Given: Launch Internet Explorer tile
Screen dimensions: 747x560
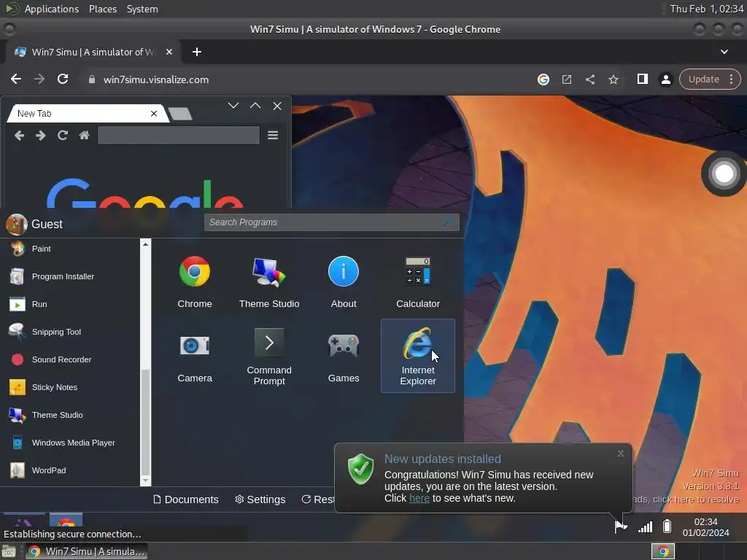Looking at the screenshot, I should 418,356.
